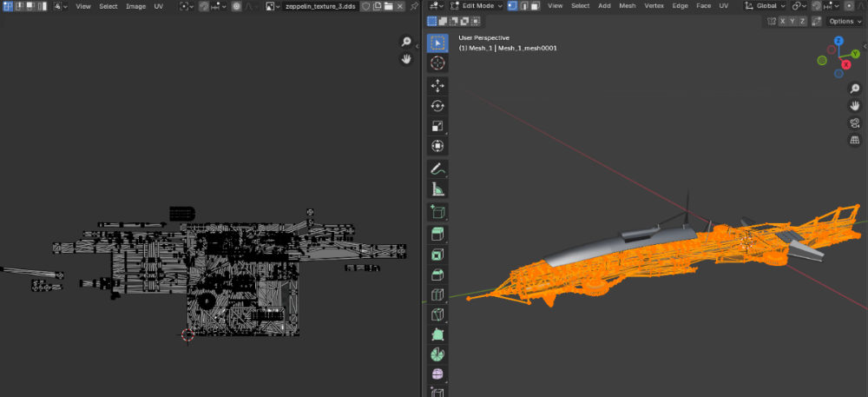Unlink zeppelin_texture_3.dds with the X

pyautogui.click(x=400, y=6)
